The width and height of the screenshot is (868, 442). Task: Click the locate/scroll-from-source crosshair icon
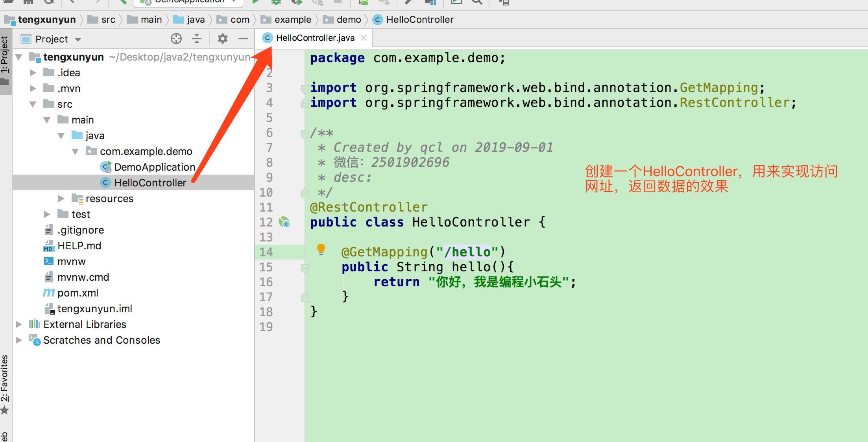pos(176,39)
